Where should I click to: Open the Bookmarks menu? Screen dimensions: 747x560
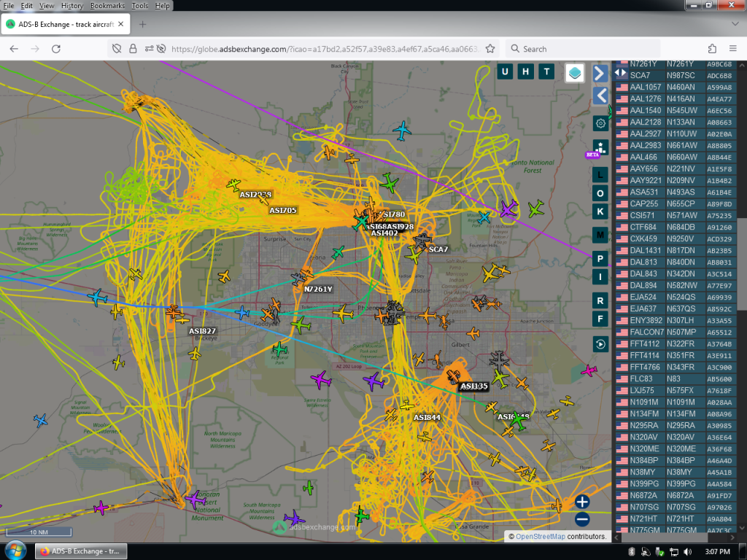click(108, 6)
